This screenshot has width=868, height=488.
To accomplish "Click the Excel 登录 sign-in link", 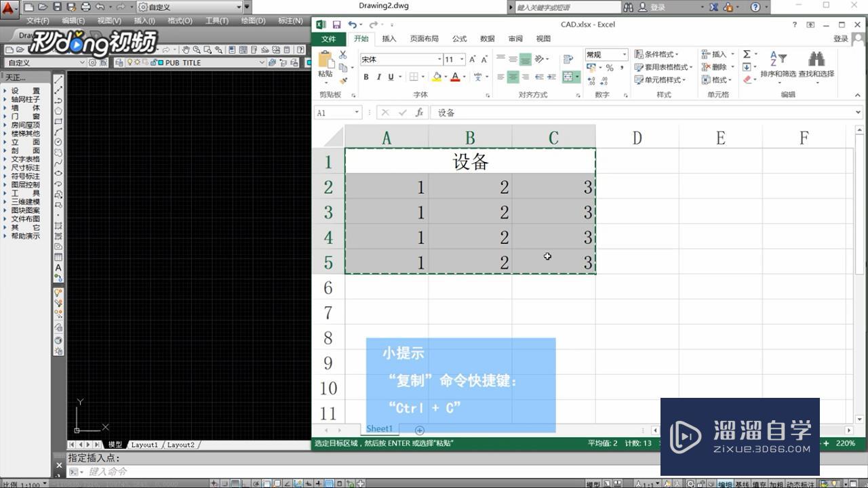I will click(x=841, y=39).
